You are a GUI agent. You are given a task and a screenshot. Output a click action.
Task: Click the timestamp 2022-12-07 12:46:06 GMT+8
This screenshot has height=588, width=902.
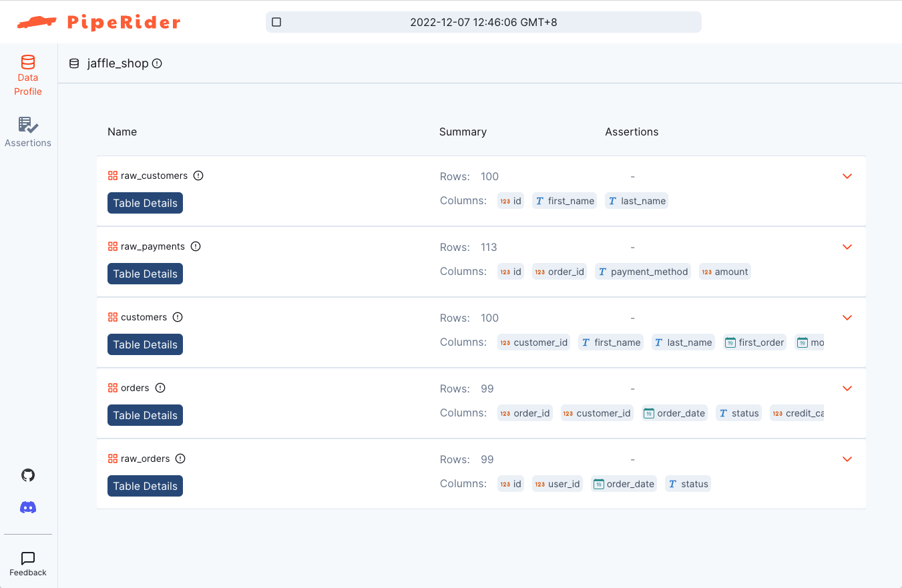[483, 22]
